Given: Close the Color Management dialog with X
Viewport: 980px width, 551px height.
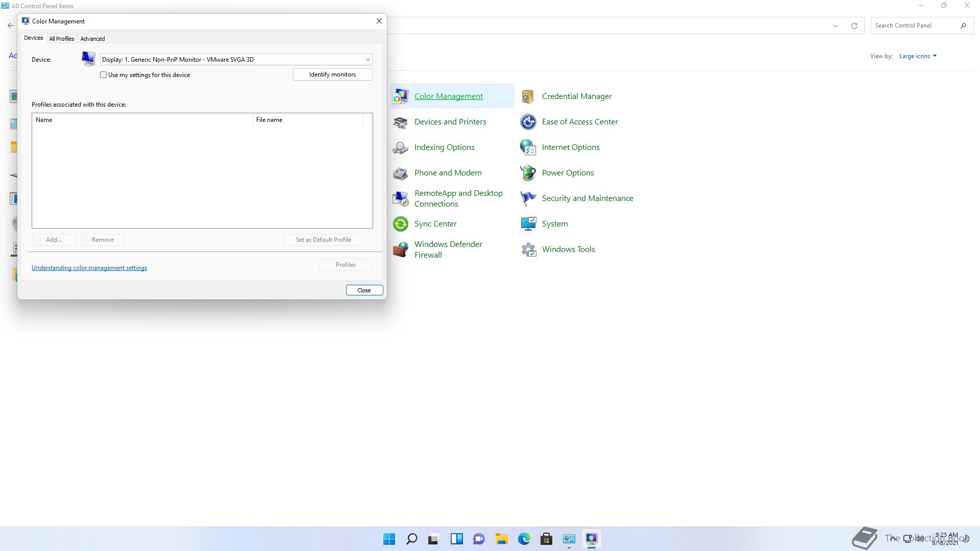Looking at the screenshot, I should point(379,21).
